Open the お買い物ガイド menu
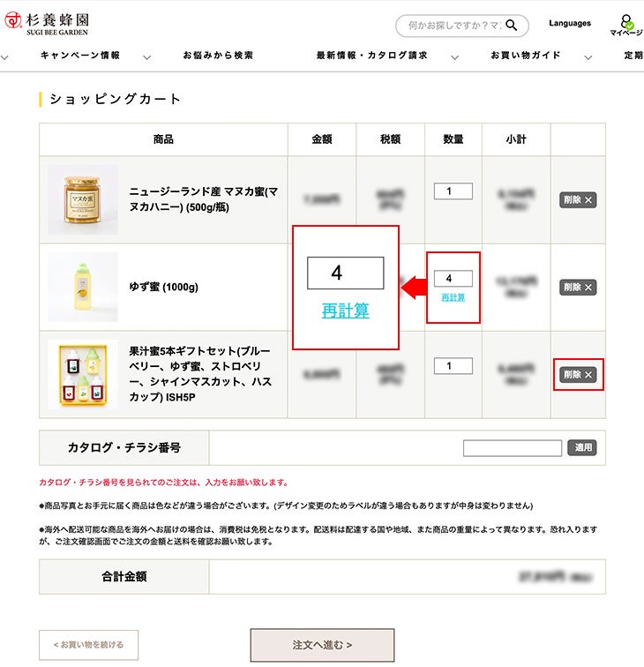Image resolution: width=644 pixels, height=667 pixels. [526, 56]
